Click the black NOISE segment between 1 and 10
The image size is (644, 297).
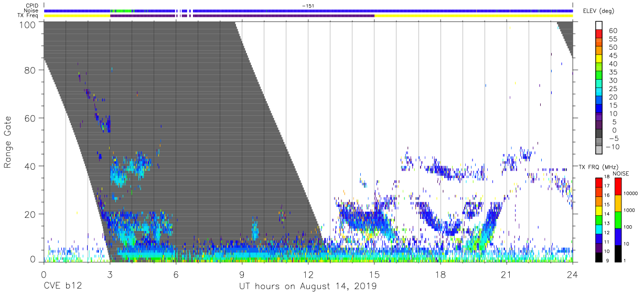coord(617,252)
